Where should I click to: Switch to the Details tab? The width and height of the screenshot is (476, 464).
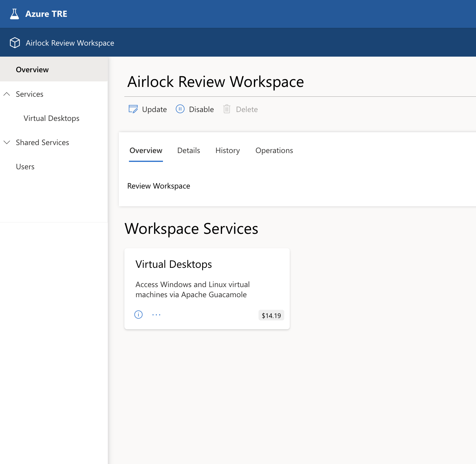pyautogui.click(x=188, y=151)
